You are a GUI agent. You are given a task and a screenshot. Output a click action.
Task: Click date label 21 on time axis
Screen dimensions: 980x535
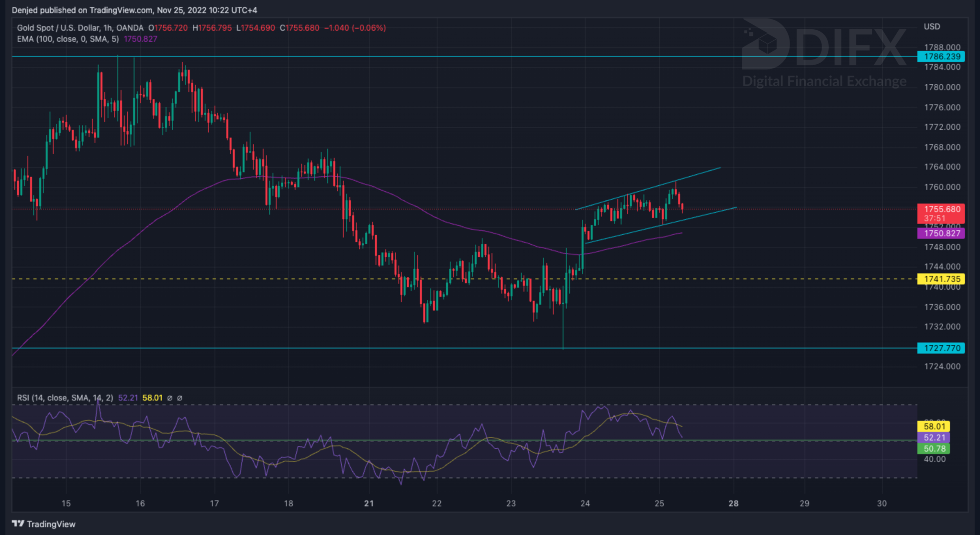368,503
